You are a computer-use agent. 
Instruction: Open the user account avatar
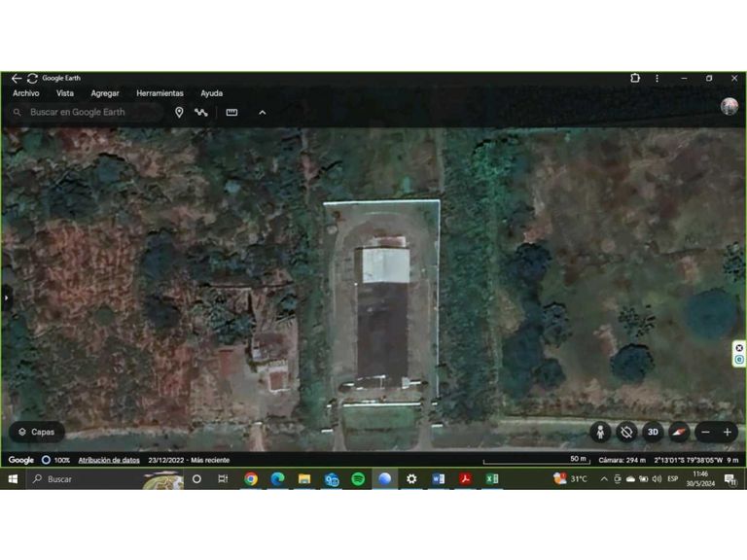pyautogui.click(x=729, y=106)
